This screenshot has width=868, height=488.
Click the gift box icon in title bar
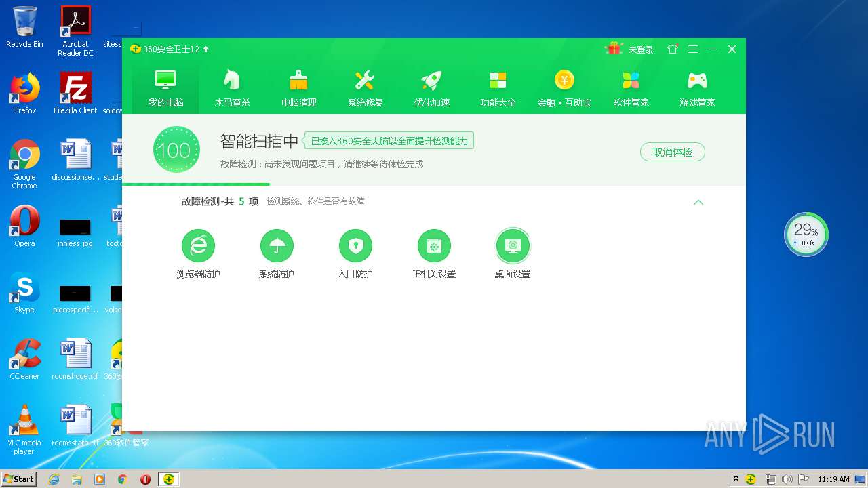(x=614, y=49)
